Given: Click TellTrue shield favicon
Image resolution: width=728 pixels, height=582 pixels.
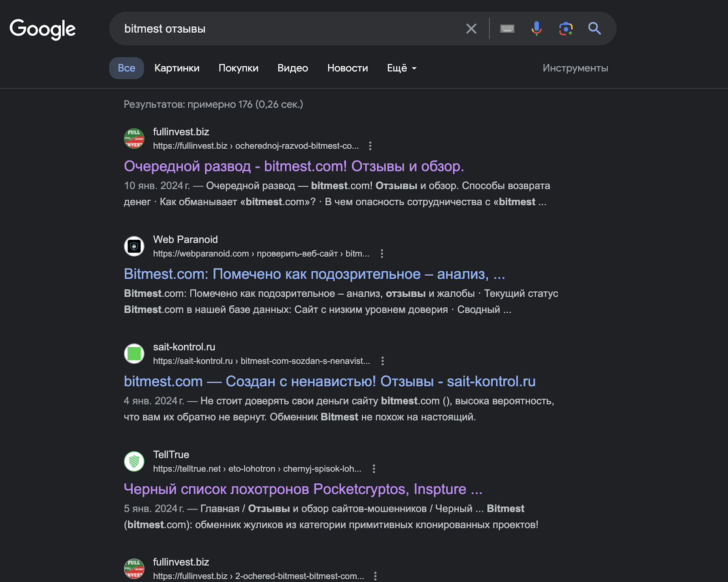Looking at the screenshot, I should 134,461.
